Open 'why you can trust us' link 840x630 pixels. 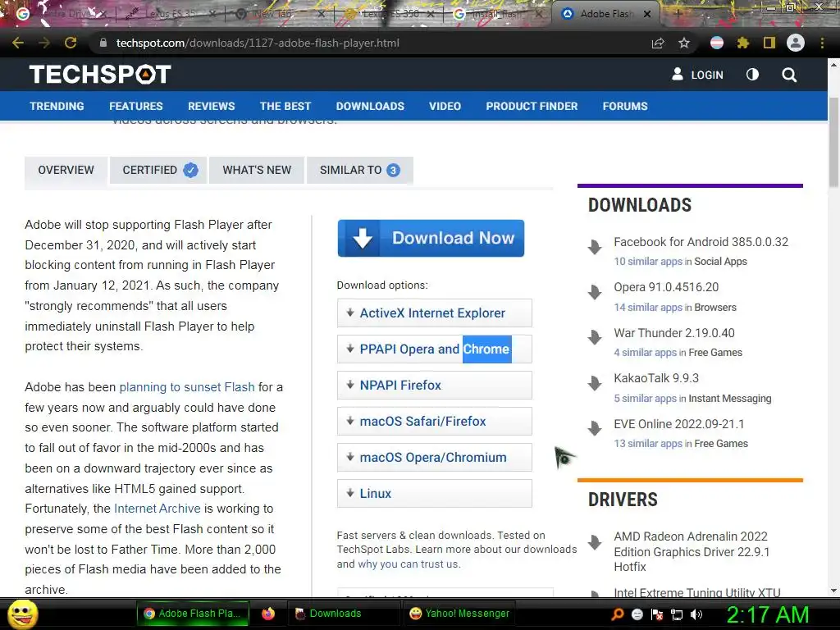[409, 564]
